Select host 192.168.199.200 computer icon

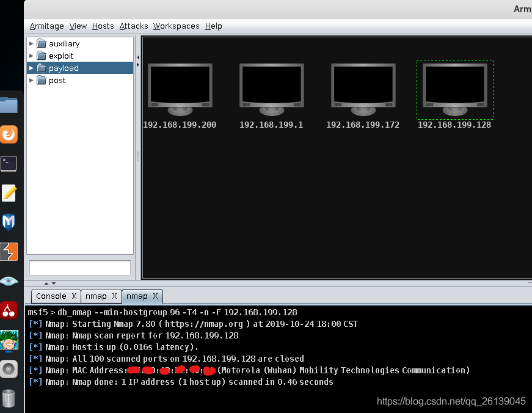click(180, 90)
